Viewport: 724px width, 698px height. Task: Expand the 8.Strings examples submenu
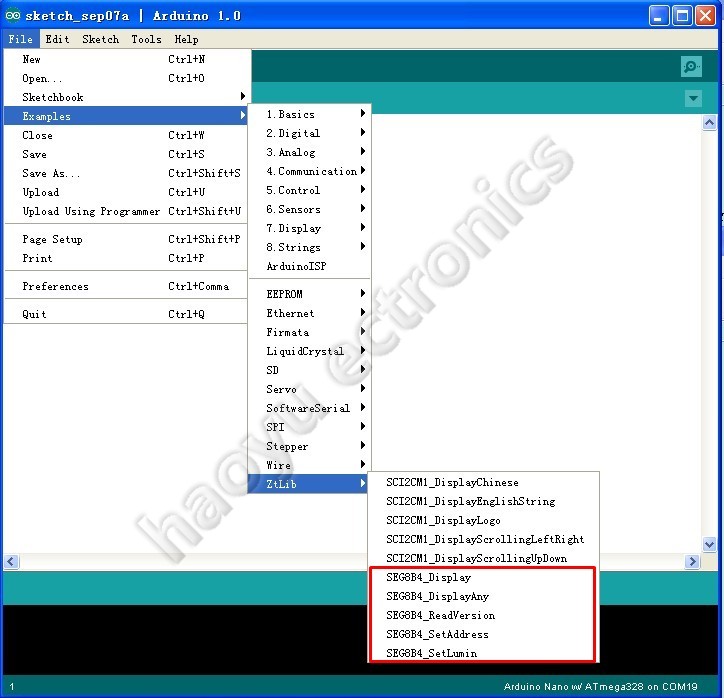(309, 247)
